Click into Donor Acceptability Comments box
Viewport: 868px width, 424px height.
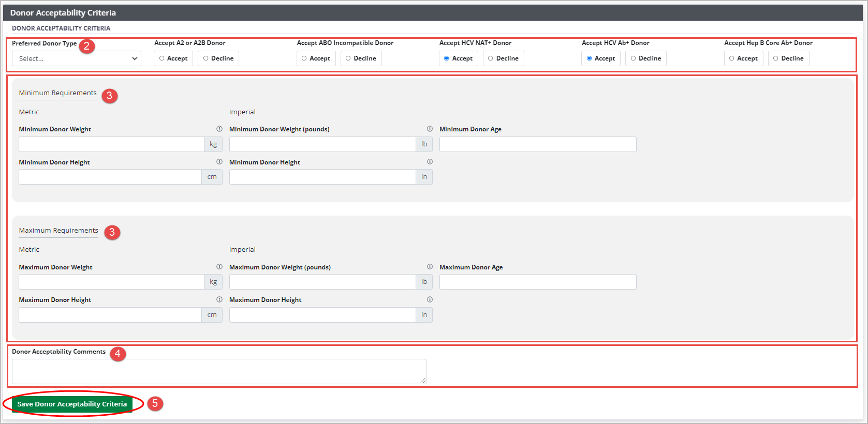[x=218, y=371]
